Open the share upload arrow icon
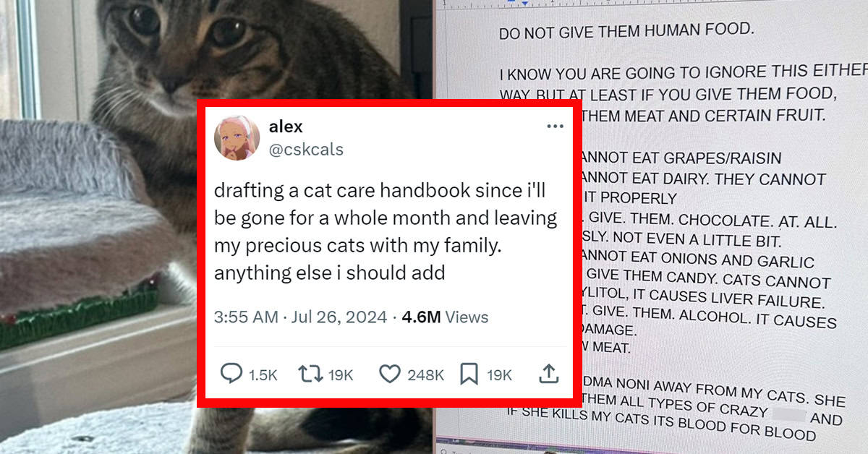This screenshot has width=868, height=454. [548, 374]
